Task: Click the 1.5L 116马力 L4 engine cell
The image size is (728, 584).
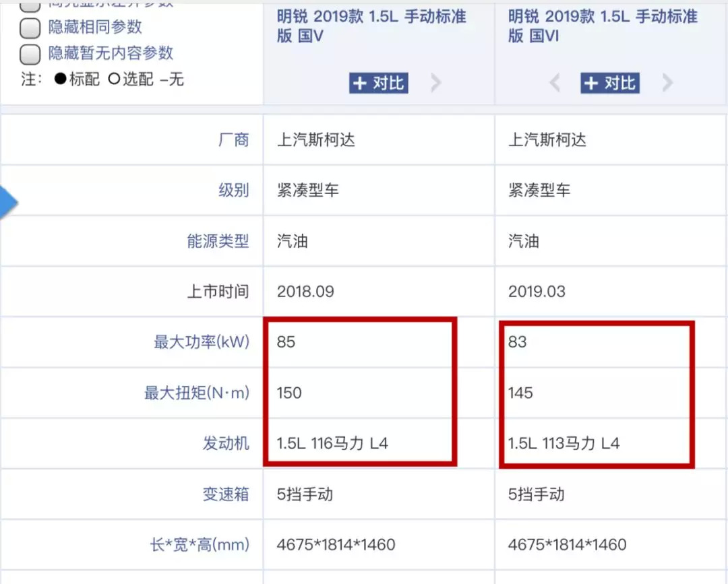Action: 332,443
